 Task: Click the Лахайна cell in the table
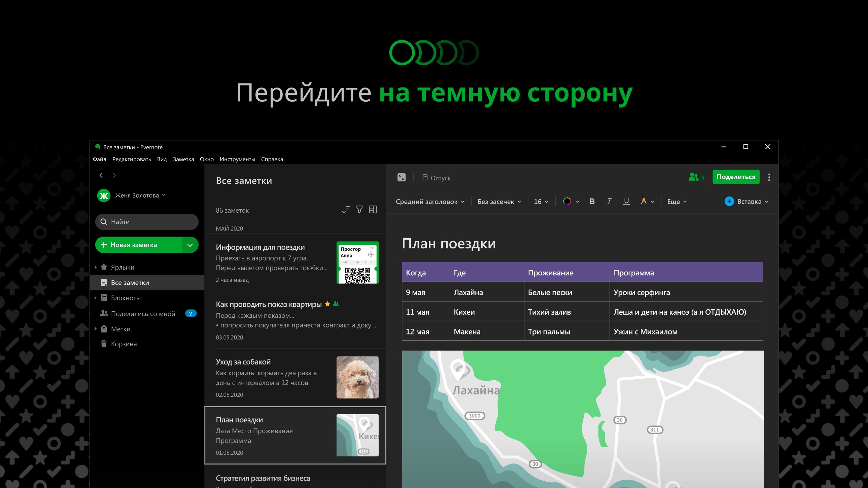click(x=487, y=292)
